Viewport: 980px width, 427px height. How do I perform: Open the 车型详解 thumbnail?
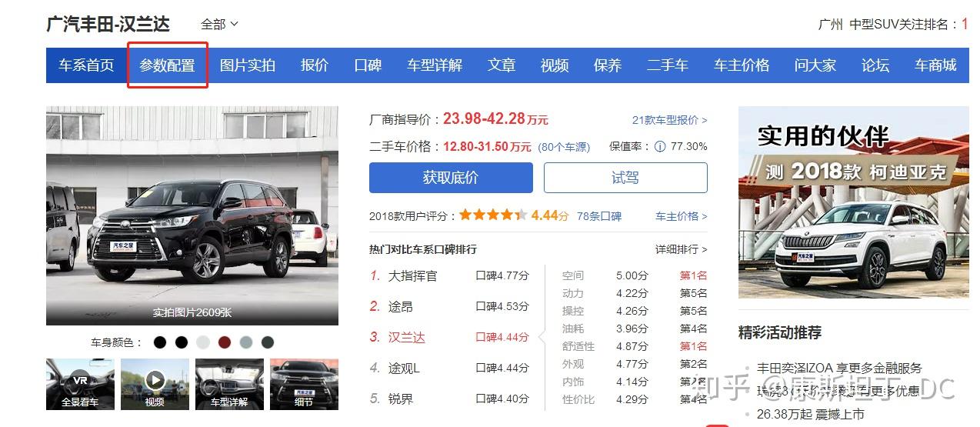(x=229, y=384)
